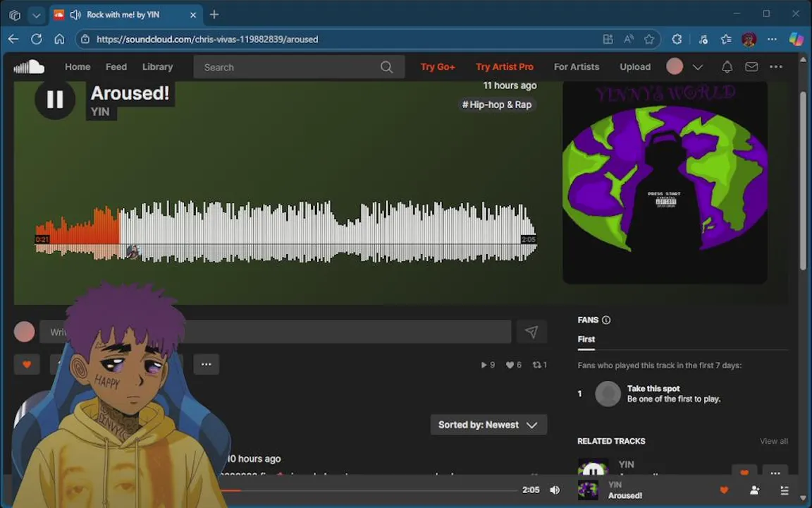812x508 pixels.
Task: Open the Copilot sidebar icon
Action: pos(796,39)
